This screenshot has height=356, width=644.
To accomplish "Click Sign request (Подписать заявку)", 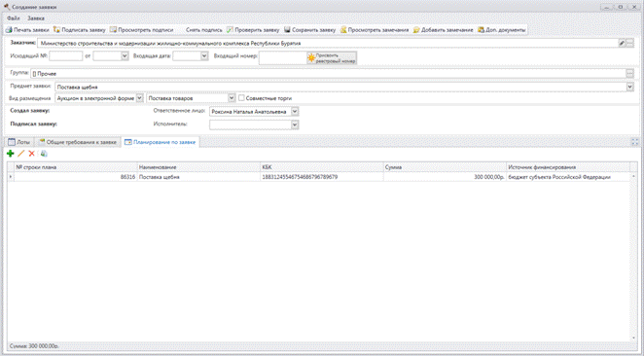I will [79, 30].
